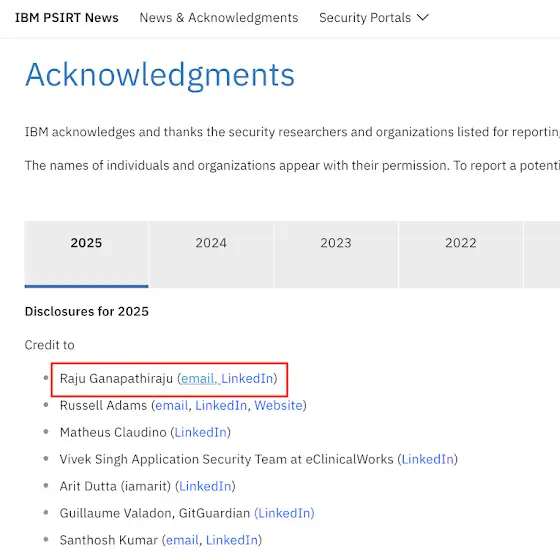Select the 2025 tab

click(x=86, y=254)
